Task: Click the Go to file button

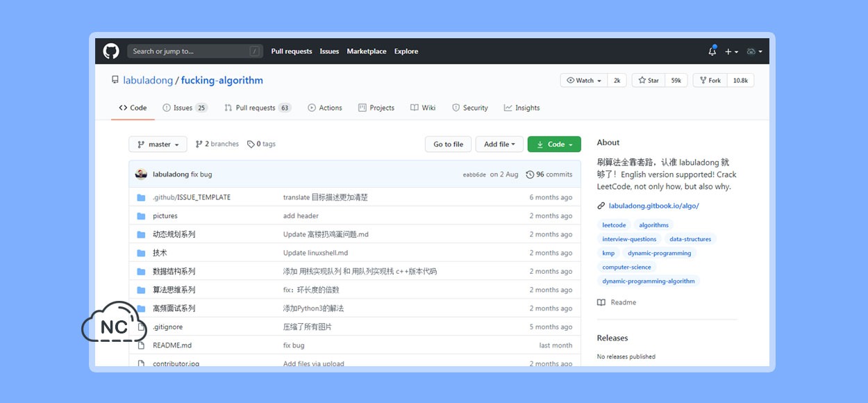Action: [449, 145]
